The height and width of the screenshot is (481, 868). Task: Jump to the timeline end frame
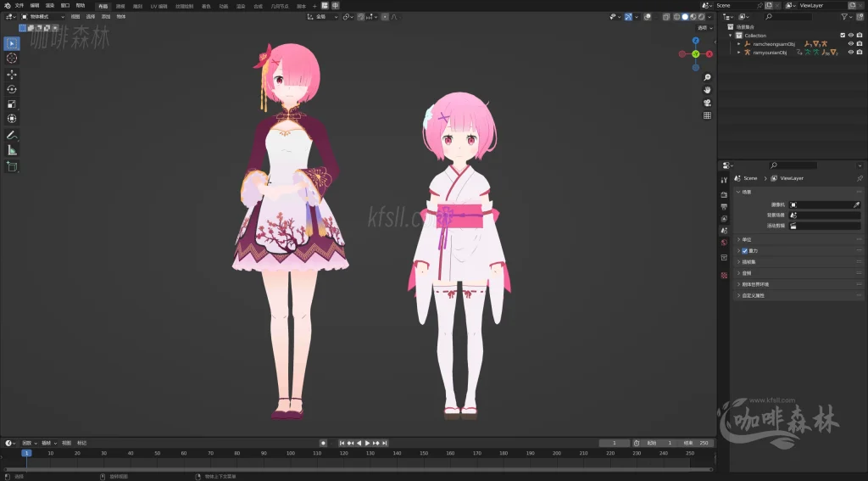[384, 444]
